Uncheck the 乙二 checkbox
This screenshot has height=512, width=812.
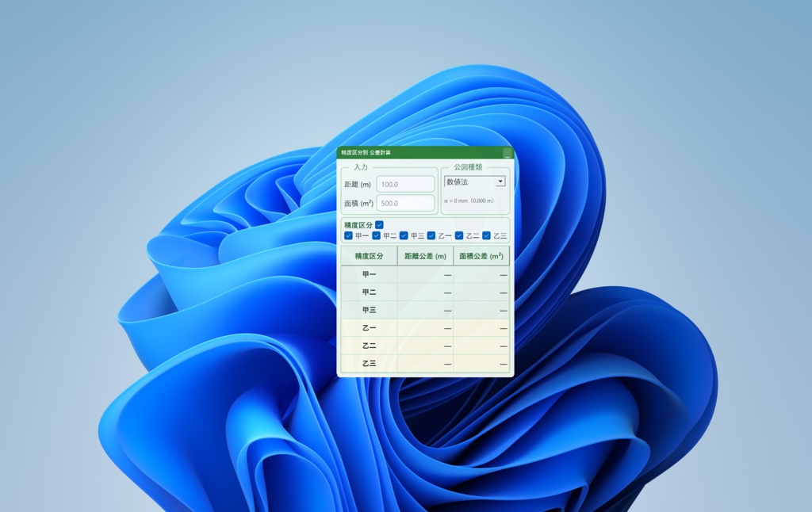point(459,235)
